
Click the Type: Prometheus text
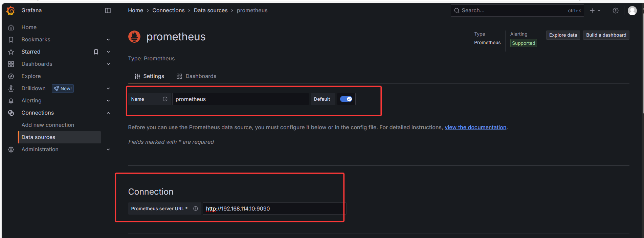tap(151, 58)
